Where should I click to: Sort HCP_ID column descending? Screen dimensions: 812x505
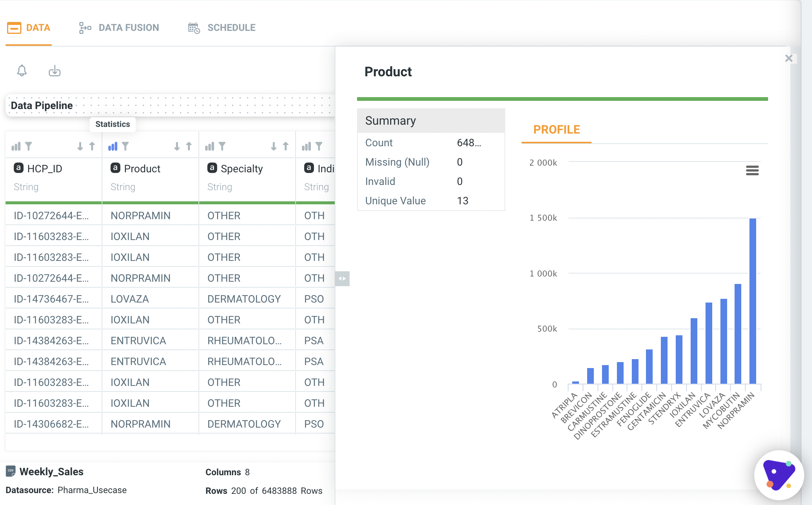pos(80,146)
